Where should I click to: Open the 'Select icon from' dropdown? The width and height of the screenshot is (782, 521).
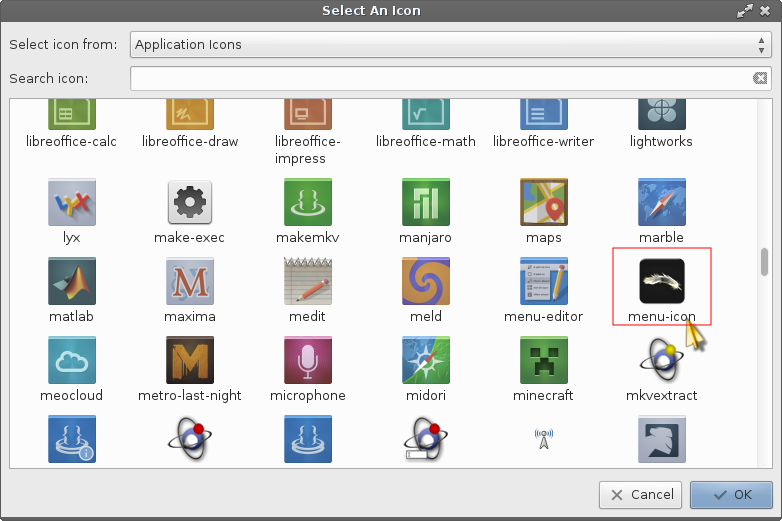pyautogui.click(x=449, y=45)
